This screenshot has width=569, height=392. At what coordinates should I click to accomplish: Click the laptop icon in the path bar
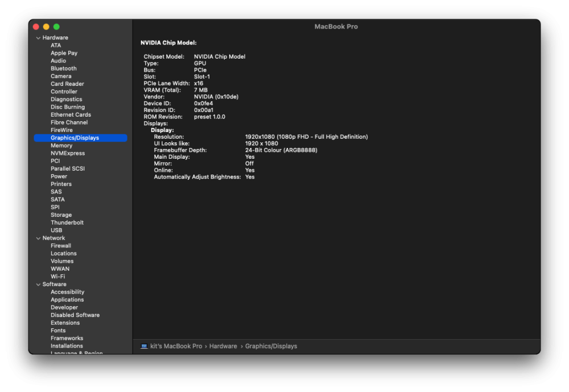(144, 346)
